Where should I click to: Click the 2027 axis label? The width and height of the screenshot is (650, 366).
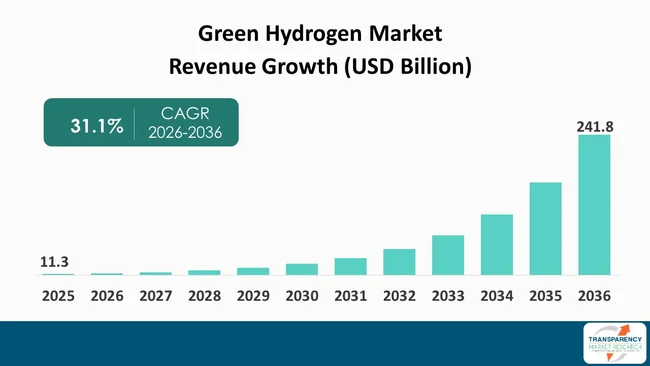(x=156, y=296)
